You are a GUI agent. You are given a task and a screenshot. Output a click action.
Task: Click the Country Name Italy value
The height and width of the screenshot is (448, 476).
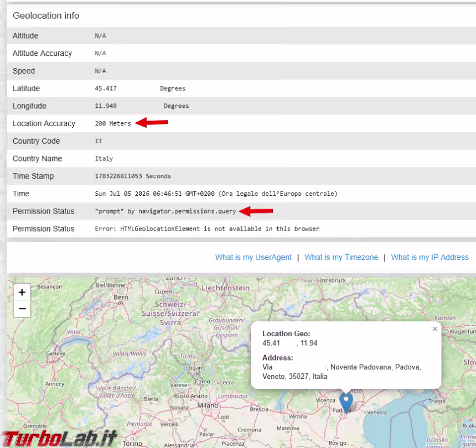pos(104,159)
